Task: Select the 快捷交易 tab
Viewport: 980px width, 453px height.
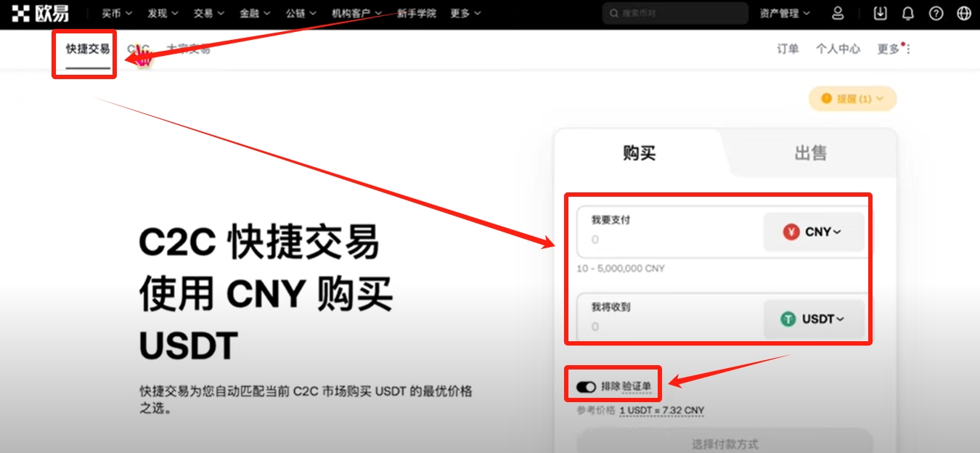Action: [88, 49]
